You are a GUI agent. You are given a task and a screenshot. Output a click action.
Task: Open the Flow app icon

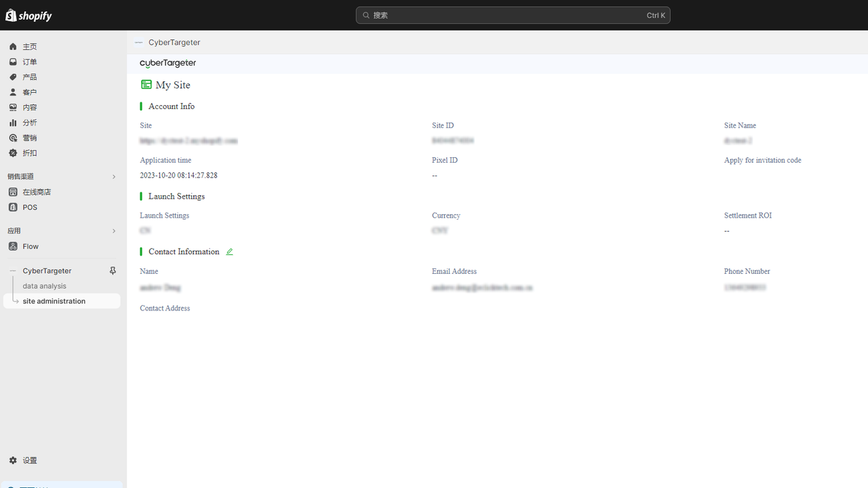pos(13,247)
